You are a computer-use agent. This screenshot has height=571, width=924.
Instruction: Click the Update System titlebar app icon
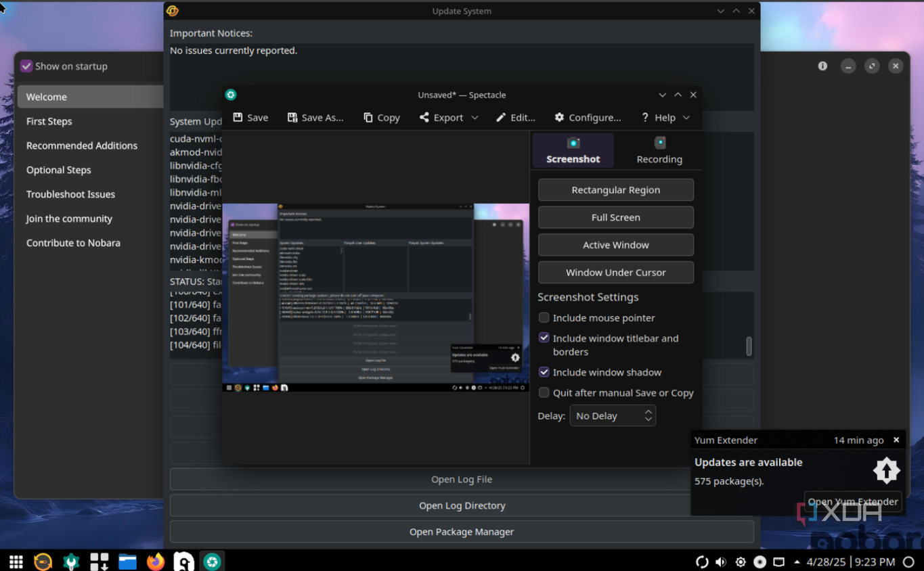coord(173,11)
